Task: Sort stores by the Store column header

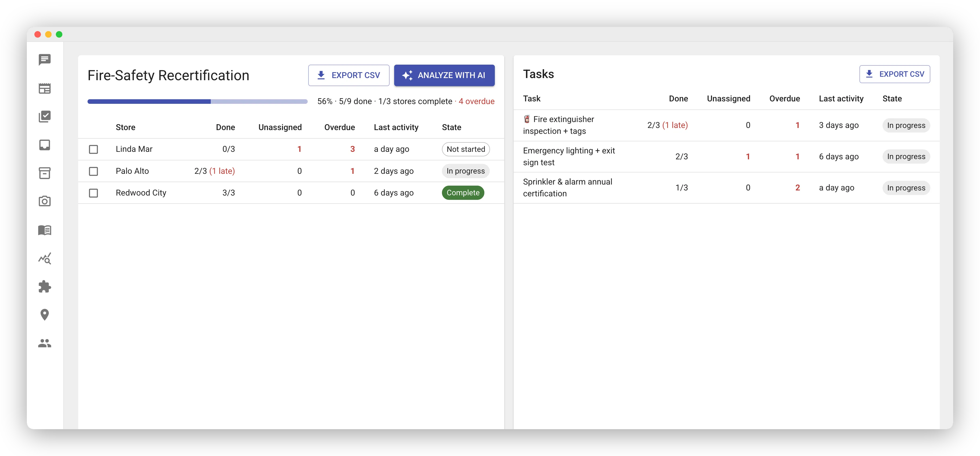Action: (126, 127)
